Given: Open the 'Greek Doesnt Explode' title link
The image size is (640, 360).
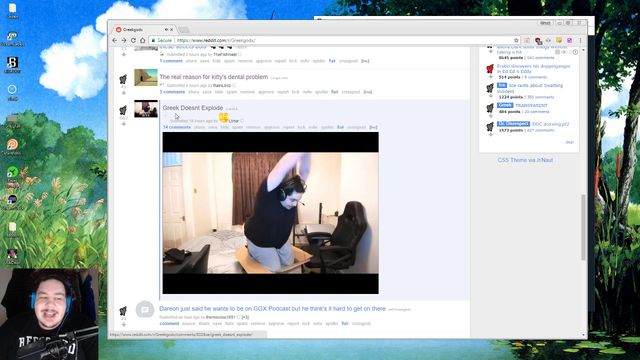Looking at the screenshot, I should [x=193, y=108].
